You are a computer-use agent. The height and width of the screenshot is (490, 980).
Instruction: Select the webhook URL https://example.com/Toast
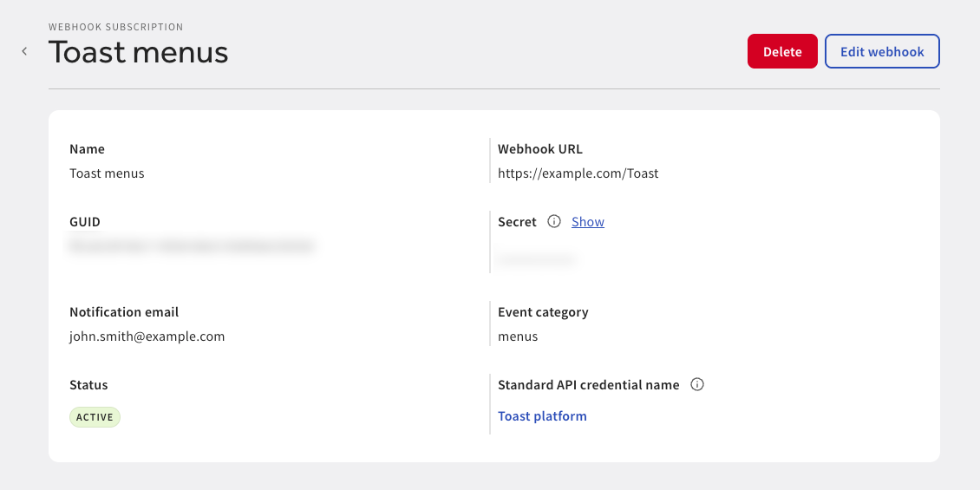point(578,173)
